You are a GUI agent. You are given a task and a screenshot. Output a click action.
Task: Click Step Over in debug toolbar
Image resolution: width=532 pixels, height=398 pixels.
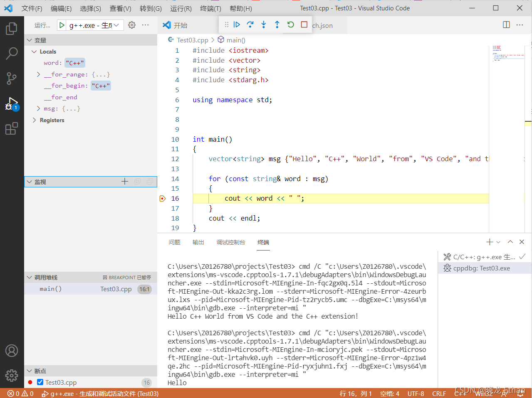[x=250, y=25]
